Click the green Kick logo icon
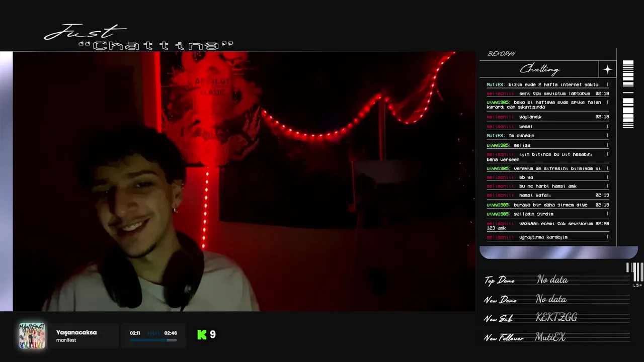The width and height of the screenshot is (644, 362). [202, 335]
